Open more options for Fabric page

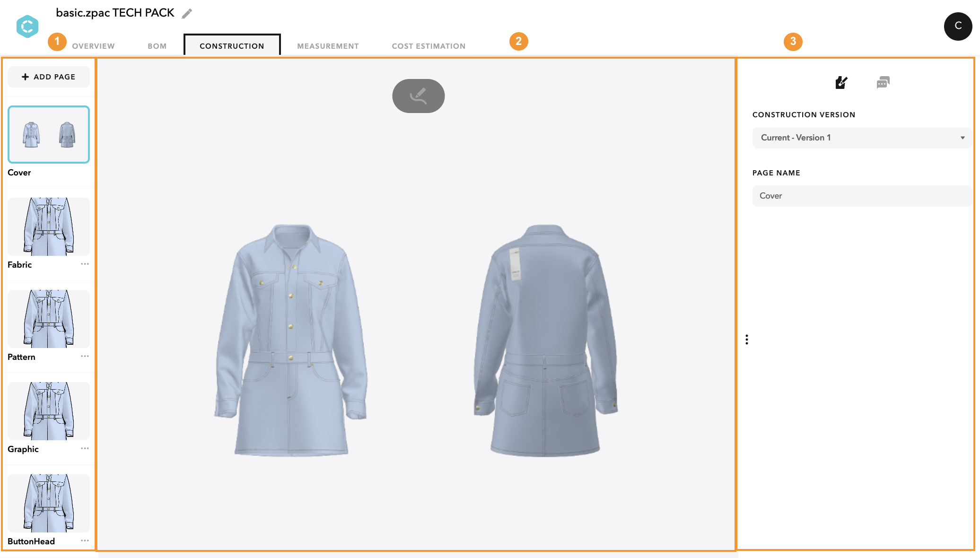(85, 264)
